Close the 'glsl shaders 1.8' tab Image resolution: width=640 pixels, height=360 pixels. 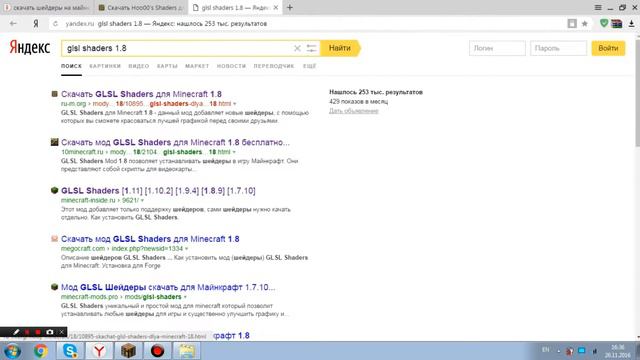coord(276,7)
